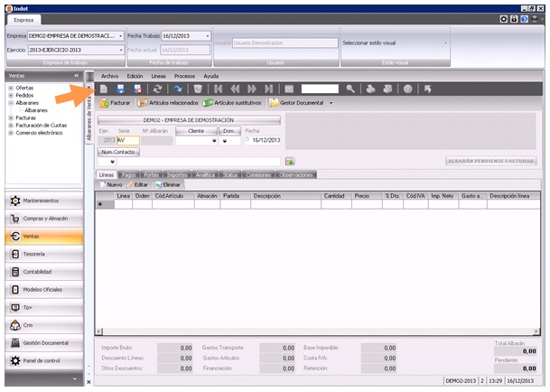Expand the Ofertas tree node
Screen dimensions: 550x392
[x=9, y=87]
